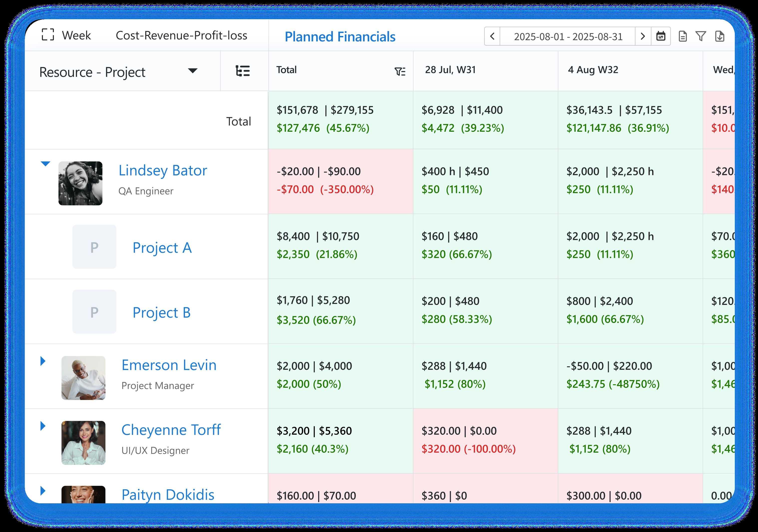The image size is (758, 532).
Task: Expand the Emerson Levin row
Action: (x=43, y=361)
